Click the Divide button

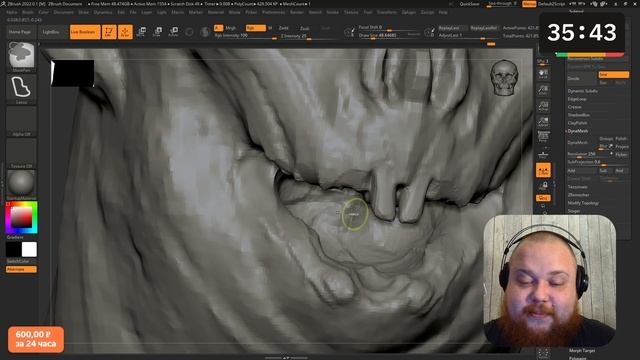coord(582,78)
